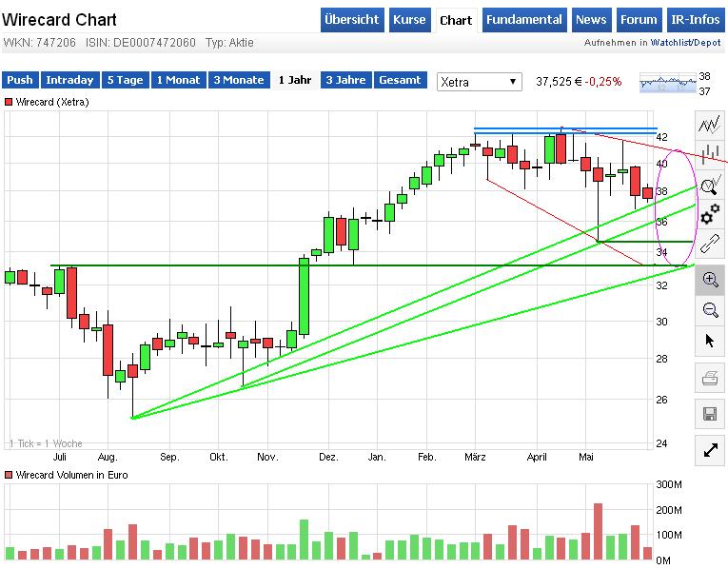The height and width of the screenshot is (569, 728).
Task: Select the line chart type icon
Action: click(709, 125)
